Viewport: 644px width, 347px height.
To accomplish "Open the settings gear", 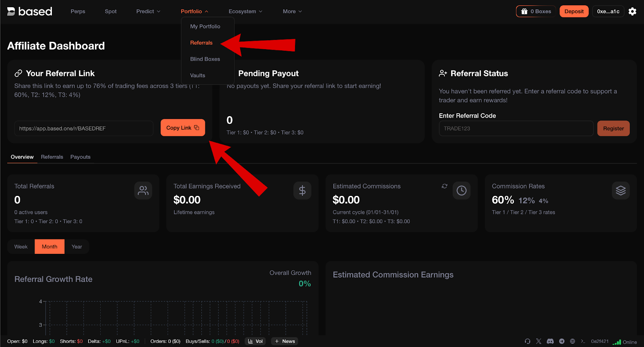I will (x=632, y=11).
